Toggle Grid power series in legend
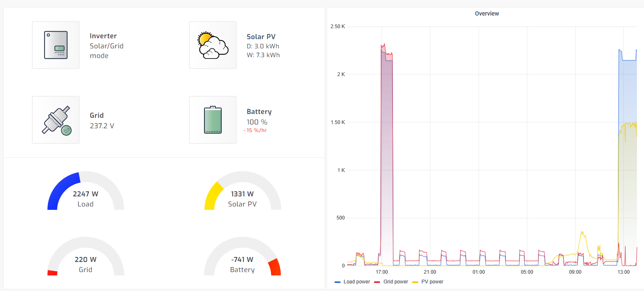This screenshot has height=291, width=644. click(x=395, y=282)
